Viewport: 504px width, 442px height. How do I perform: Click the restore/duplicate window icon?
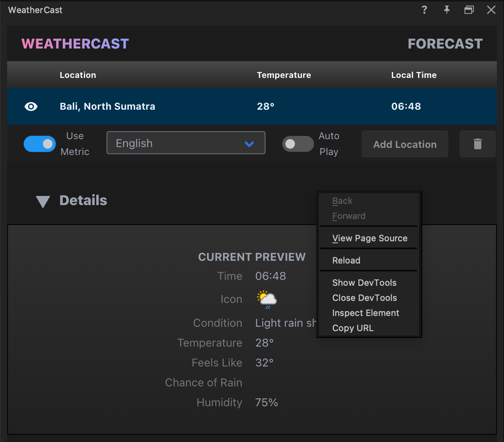[x=469, y=10]
